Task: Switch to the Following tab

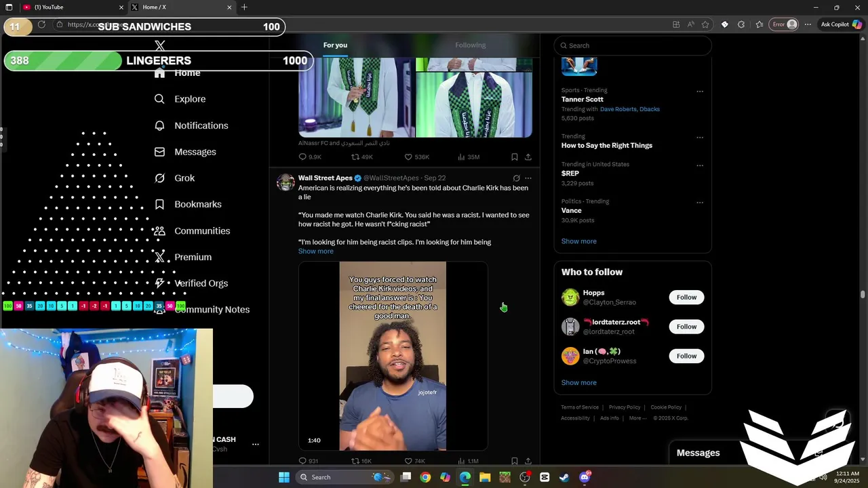Action: click(470, 45)
